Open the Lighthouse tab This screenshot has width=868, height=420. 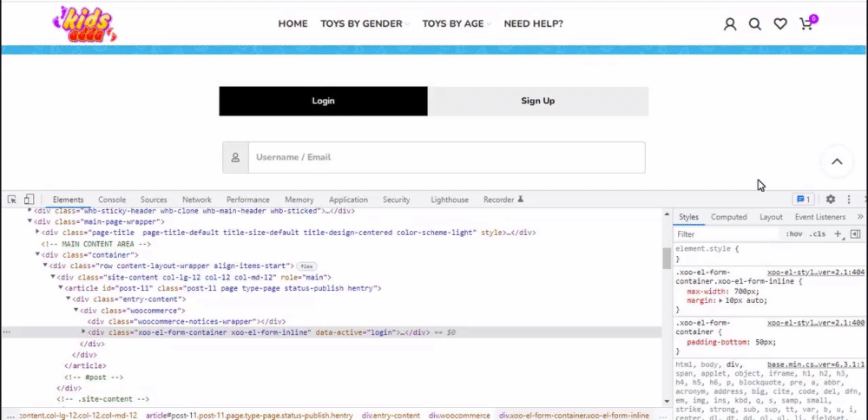coord(450,200)
